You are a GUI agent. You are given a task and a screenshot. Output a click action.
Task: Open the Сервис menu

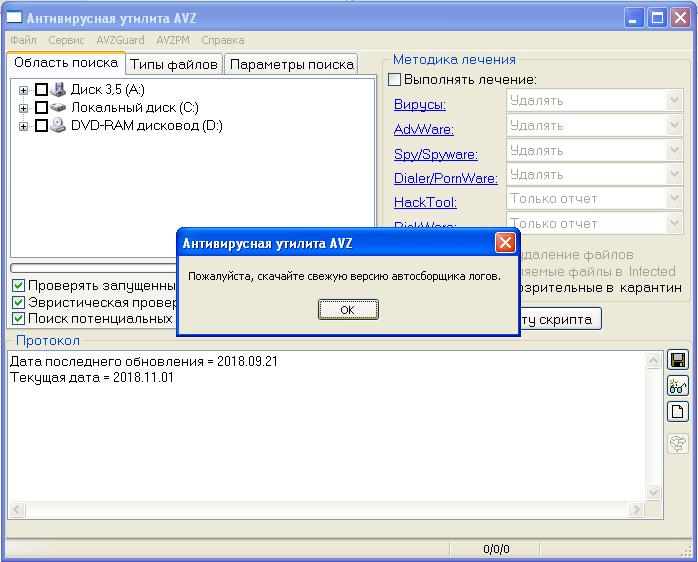[66, 40]
